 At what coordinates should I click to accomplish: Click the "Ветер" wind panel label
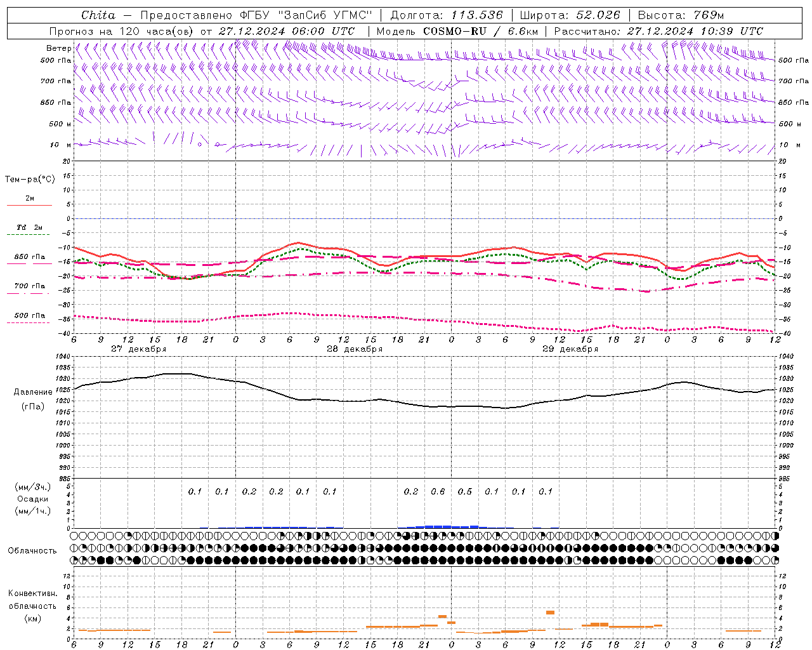(x=58, y=48)
